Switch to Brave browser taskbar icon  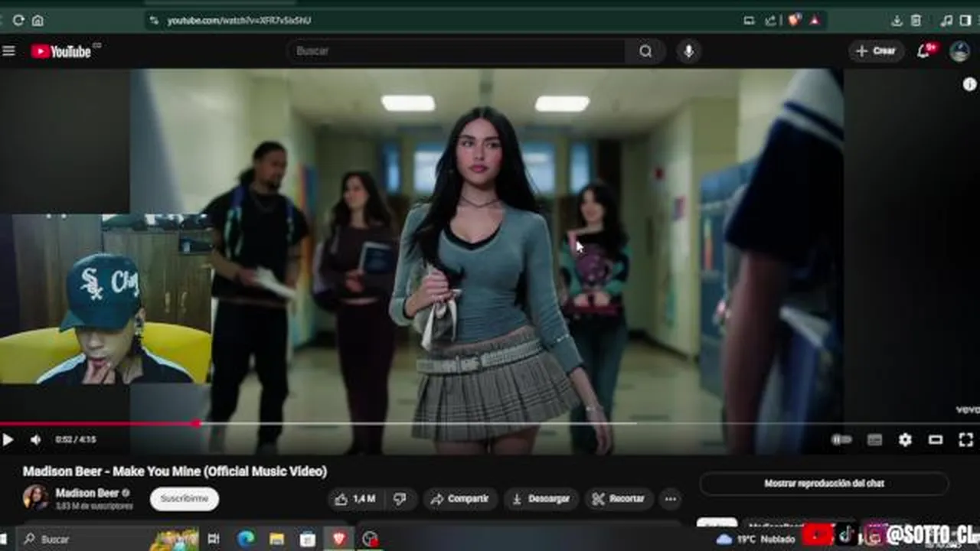tap(339, 540)
